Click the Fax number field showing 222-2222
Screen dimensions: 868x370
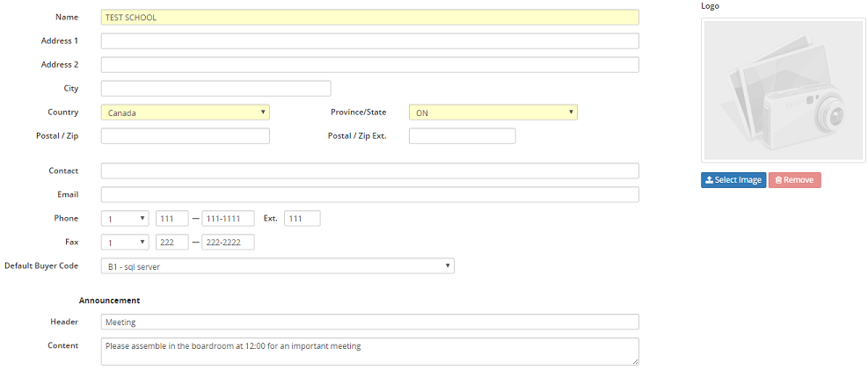228,242
